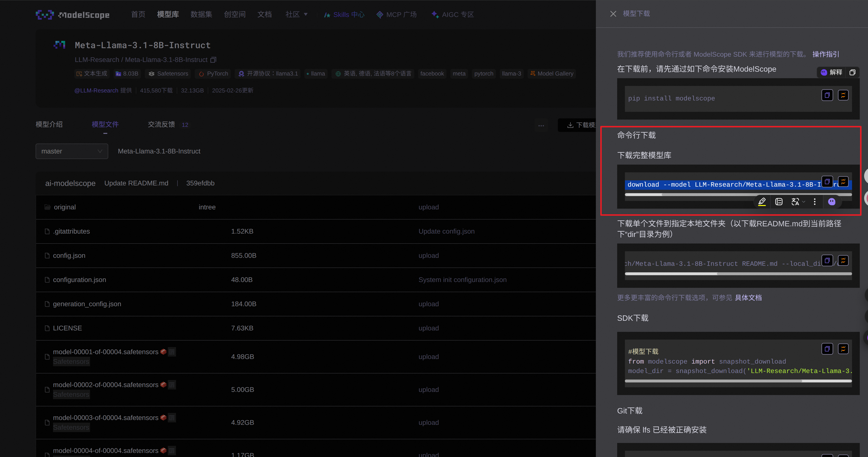Click the purple assistant face in floating toolbar
868x457 pixels.
(832, 202)
